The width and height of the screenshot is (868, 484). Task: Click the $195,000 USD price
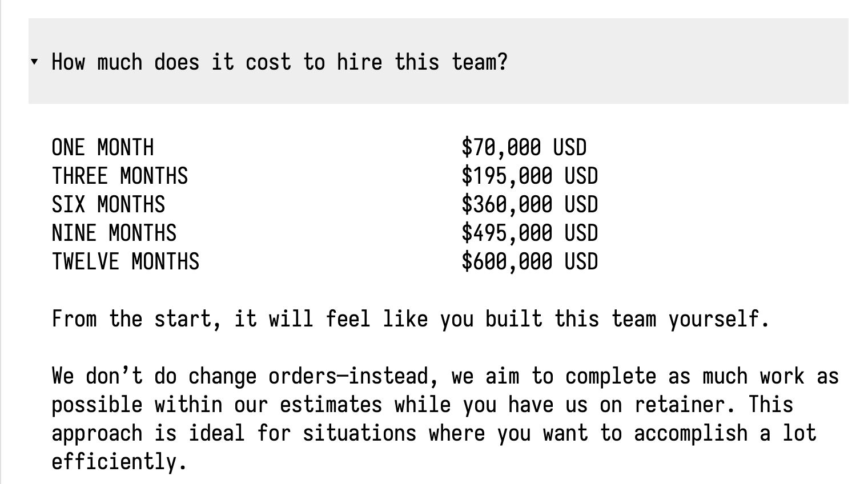529,176
